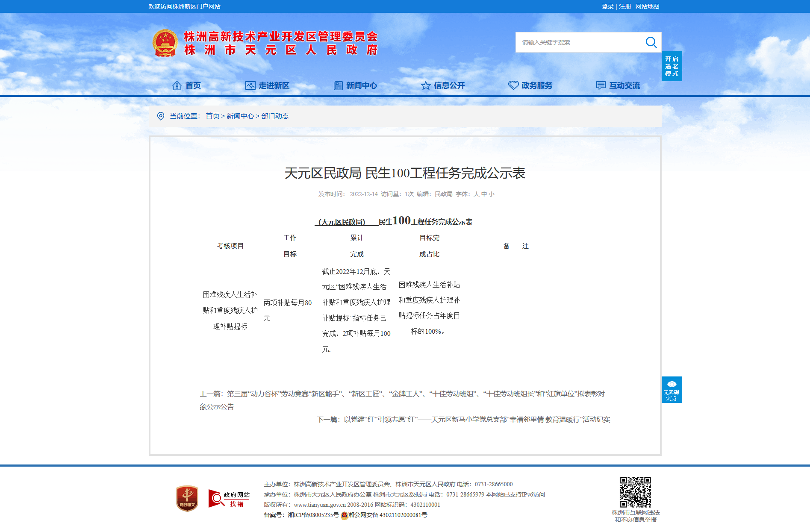Click the QR code image
810x532 pixels.
click(x=635, y=492)
